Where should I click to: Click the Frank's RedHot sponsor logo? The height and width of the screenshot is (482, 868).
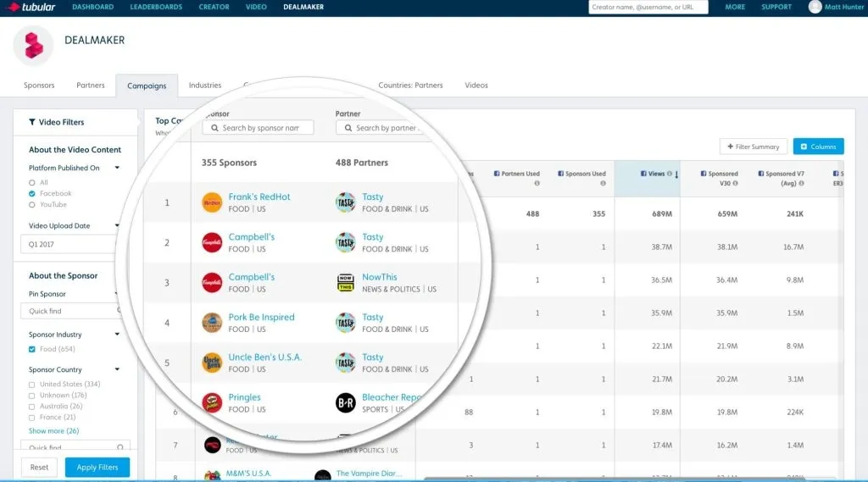(212, 202)
